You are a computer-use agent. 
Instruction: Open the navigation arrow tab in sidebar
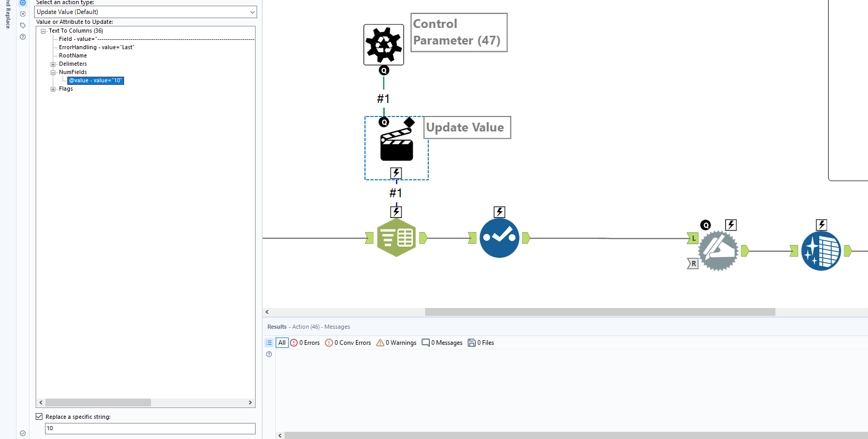(x=23, y=14)
